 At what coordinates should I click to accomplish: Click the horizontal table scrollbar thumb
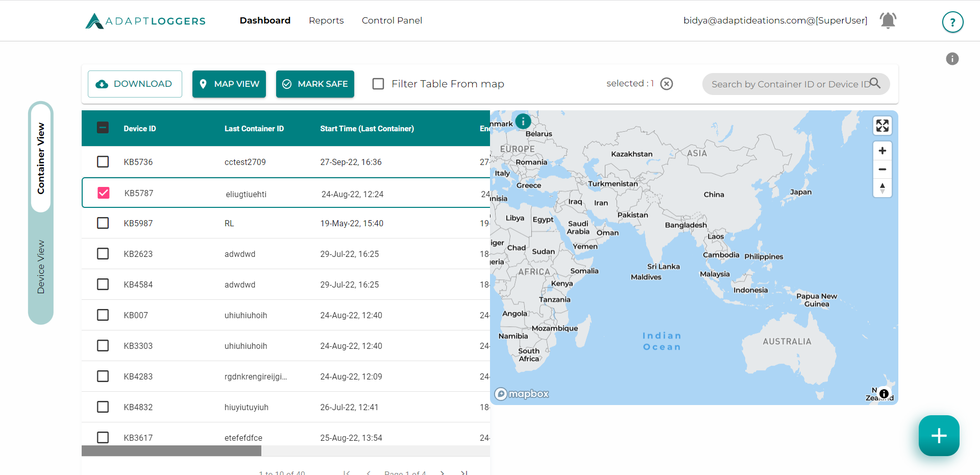coord(171,451)
